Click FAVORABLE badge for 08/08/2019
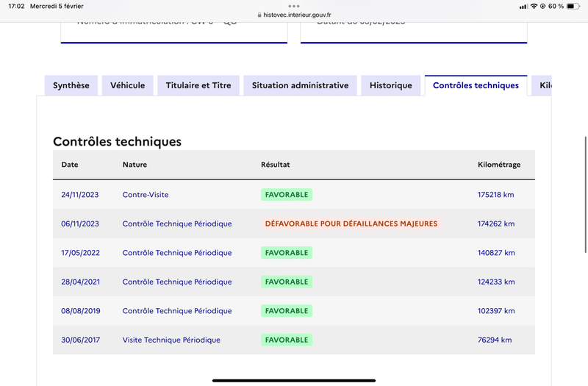The width and height of the screenshot is (588, 386). (x=287, y=311)
